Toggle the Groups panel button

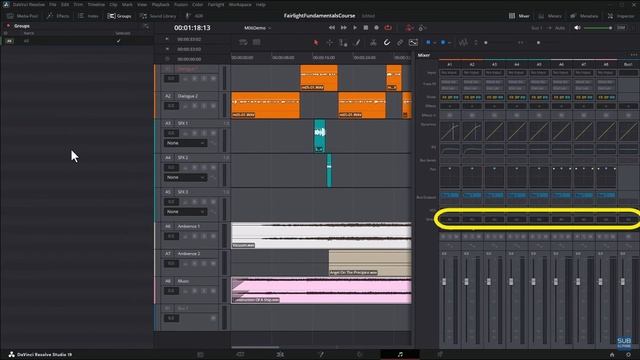pos(119,16)
